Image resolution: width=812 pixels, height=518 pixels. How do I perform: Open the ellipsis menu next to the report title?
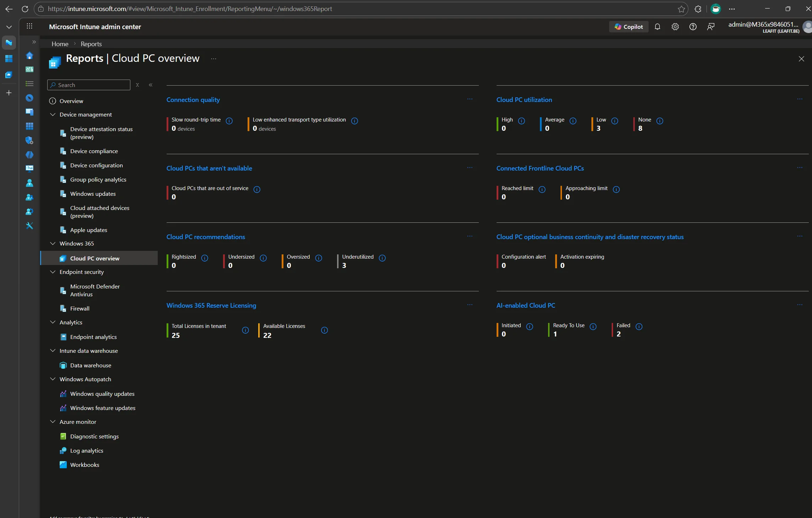coord(213,59)
